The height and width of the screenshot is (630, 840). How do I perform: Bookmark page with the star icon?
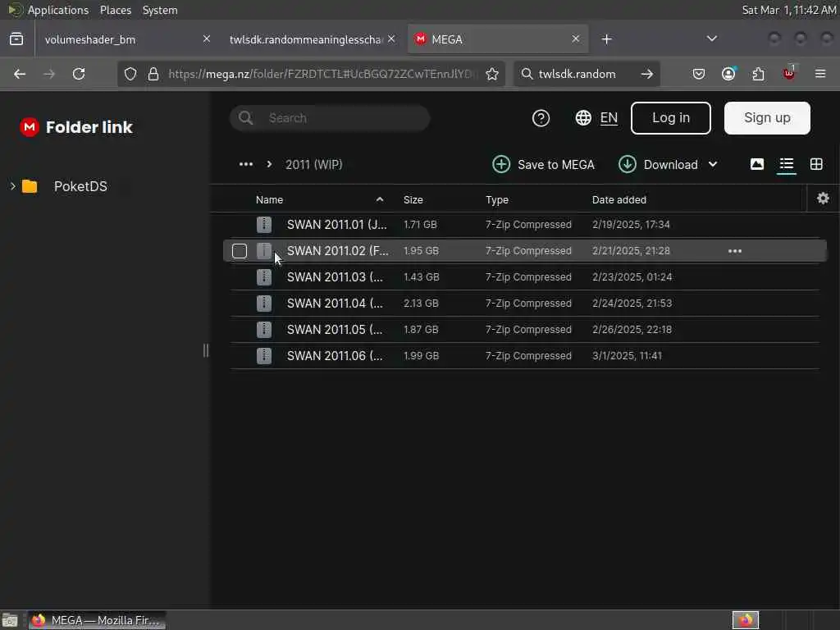click(x=492, y=74)
